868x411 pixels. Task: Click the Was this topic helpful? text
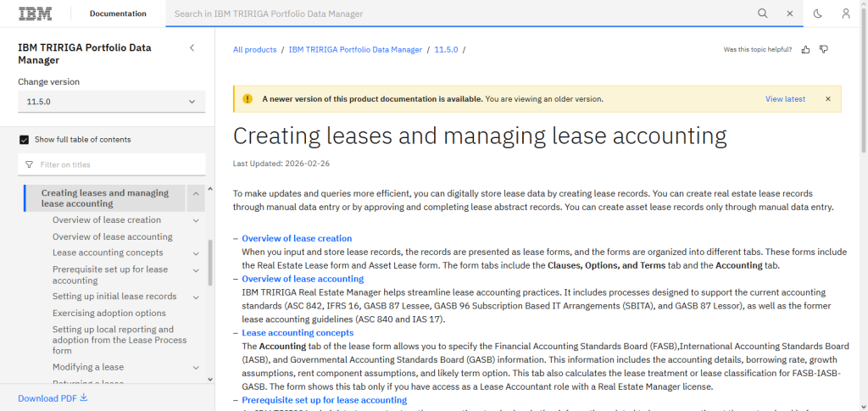(x=757, y=50)
